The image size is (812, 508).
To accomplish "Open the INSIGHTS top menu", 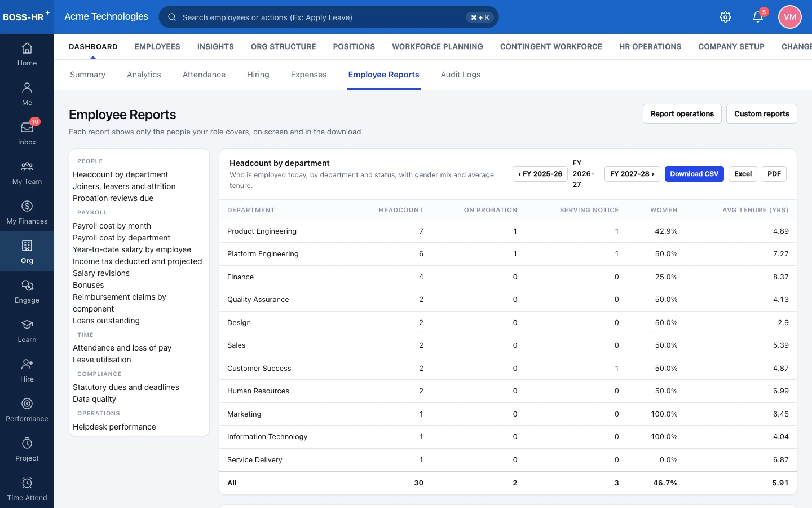I will pyautogui.click(x=215, y=47).
